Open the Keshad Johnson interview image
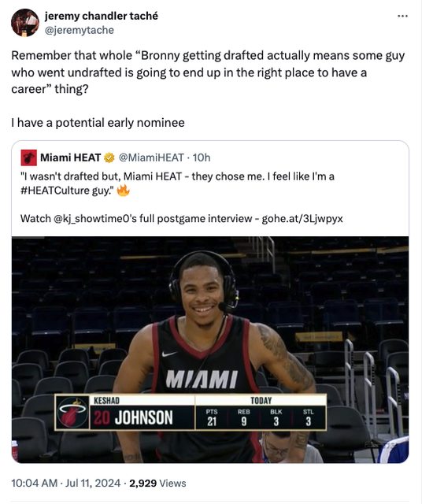Screen dimensions: 433x504 tap(210, 350)
